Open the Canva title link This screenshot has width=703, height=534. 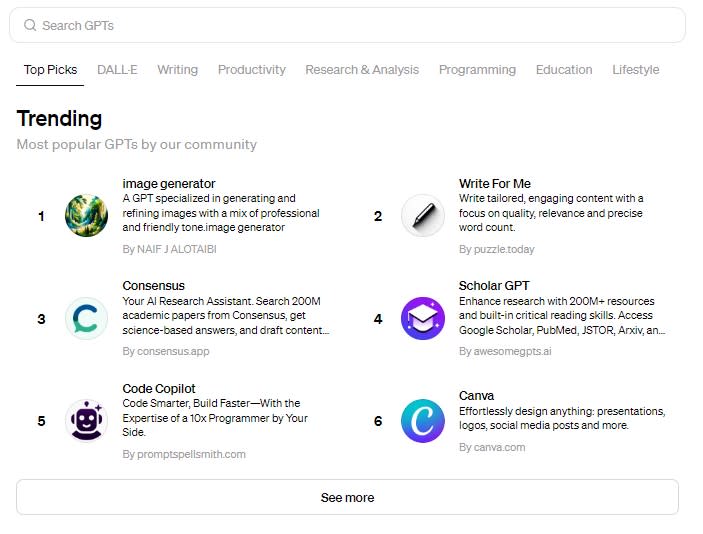click(x=476, y=396)
